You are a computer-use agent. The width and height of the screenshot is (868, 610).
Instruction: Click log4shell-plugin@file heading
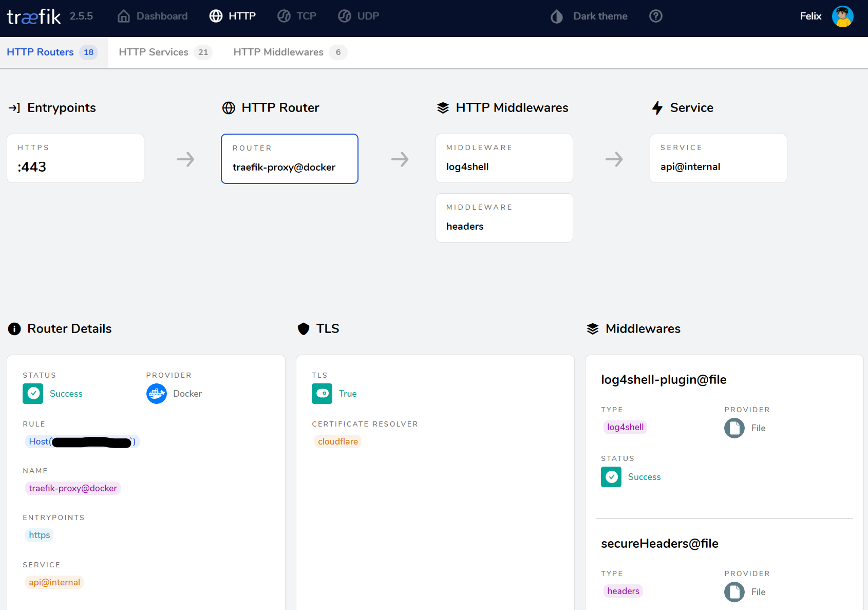pos(664,380)
